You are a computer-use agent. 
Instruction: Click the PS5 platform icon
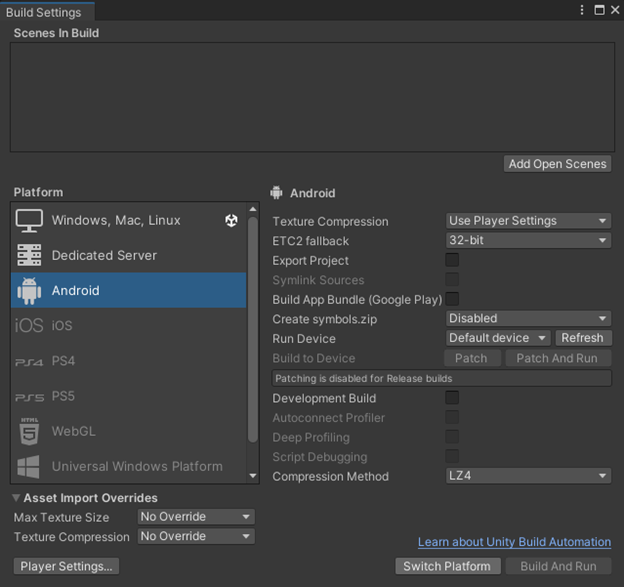[29, 397]
